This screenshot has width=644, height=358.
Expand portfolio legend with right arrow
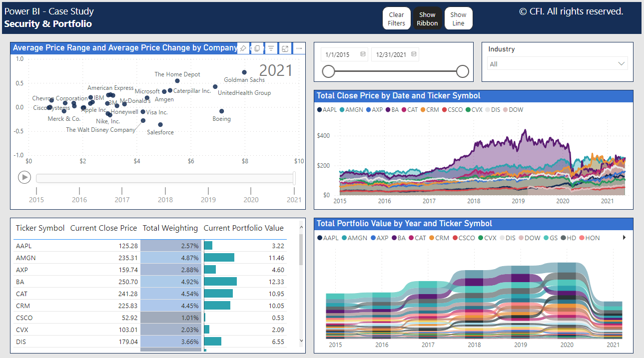[x=624, y=238]
